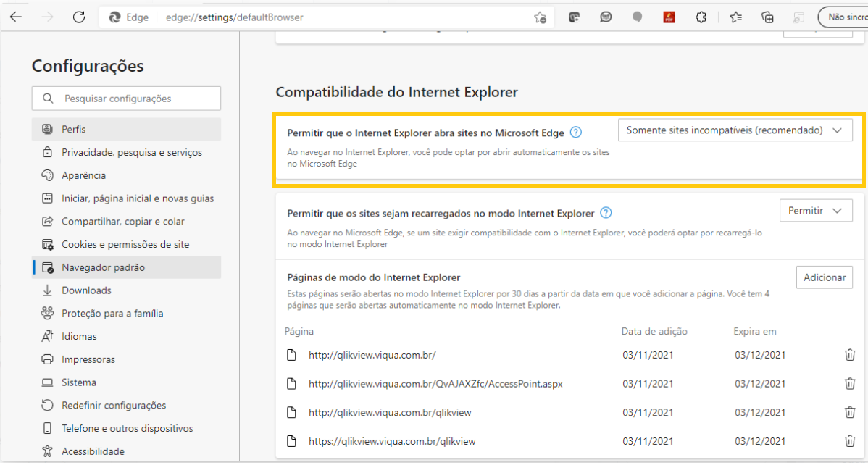Click the page icon beside https://qlikview.viqua.com.br/qlikview
Viewport: 868px width, 465px height.
point(291,441)
